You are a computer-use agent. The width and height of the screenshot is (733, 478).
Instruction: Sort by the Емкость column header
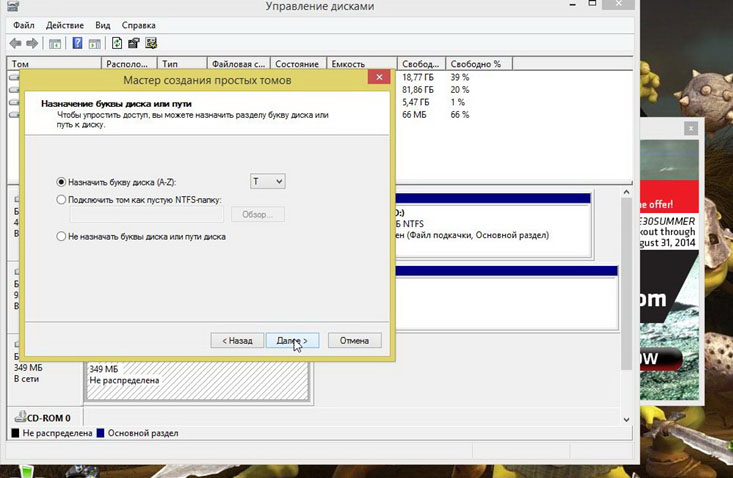click(x=361, y=64)
